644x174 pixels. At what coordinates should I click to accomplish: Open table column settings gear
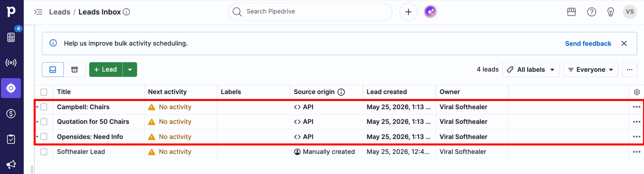click(x=637, y=92)
